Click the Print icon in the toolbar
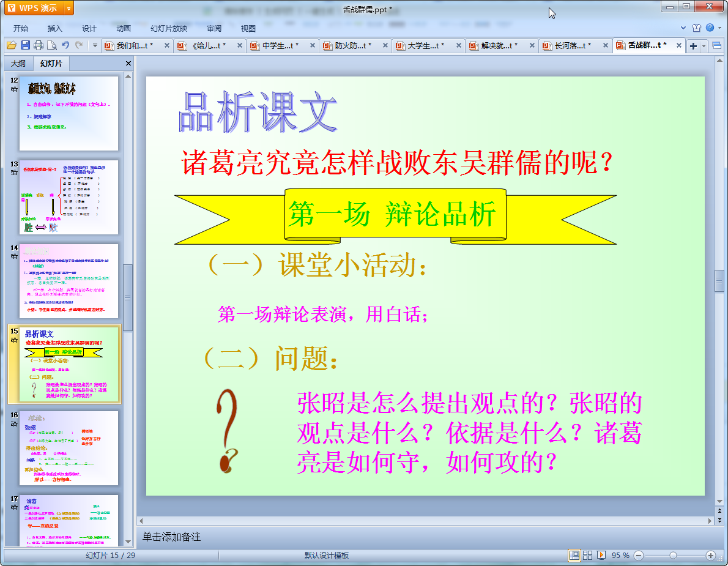 coord(39,45)
